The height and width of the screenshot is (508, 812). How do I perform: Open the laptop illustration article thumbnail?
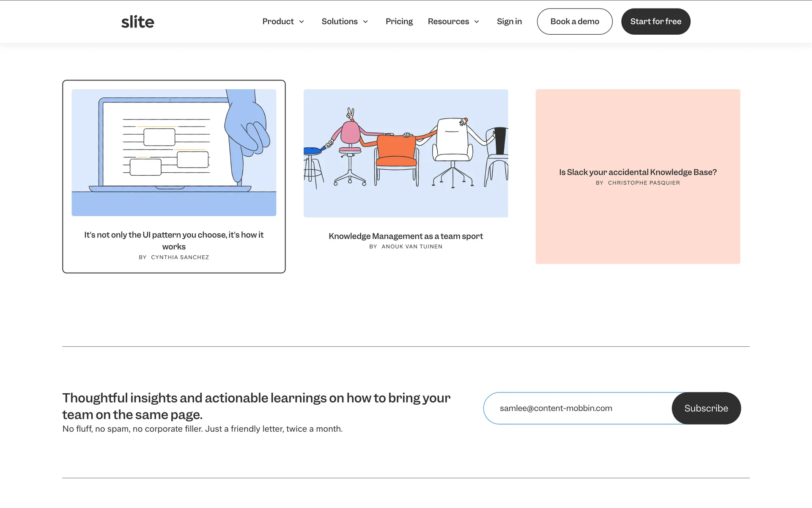tap(174, 152)
